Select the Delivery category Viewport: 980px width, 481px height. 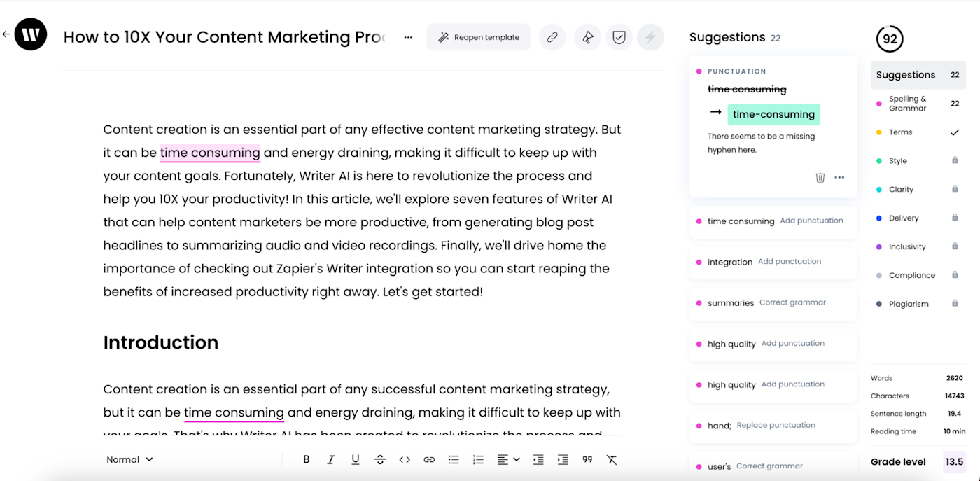coord(918,218)
